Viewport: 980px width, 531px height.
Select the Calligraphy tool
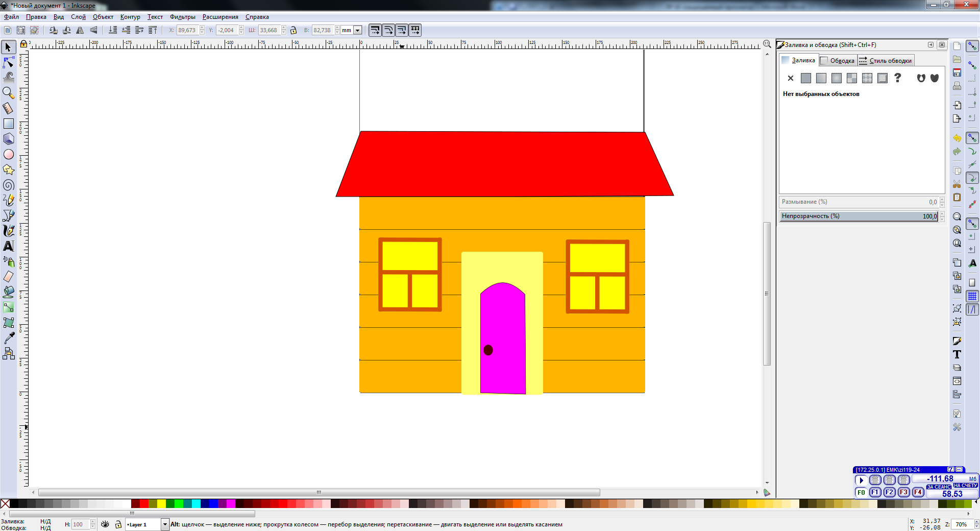pyautogui.click(x=8, y=231)
